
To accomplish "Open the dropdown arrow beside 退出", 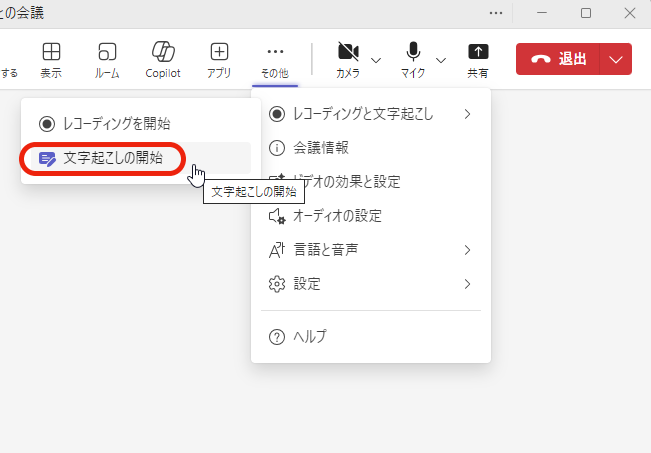I will [x=616, y=59].
